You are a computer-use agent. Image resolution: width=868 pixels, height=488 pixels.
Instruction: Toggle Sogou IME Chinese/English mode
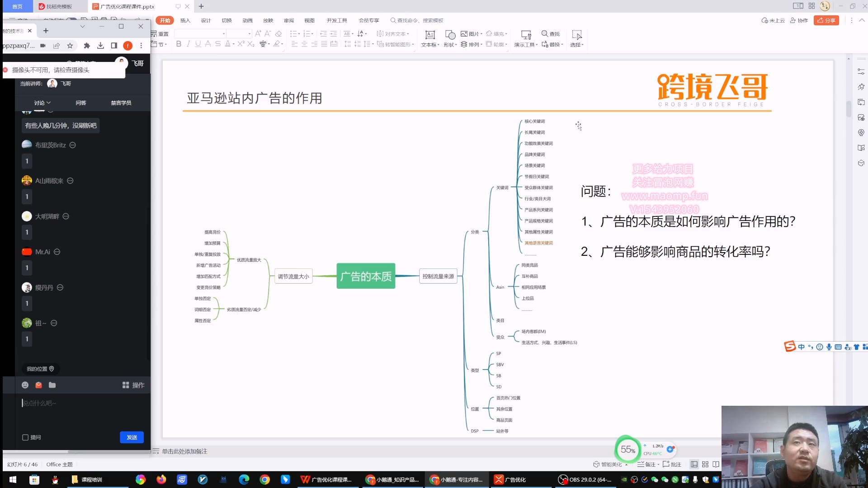(x=801, y=347)
